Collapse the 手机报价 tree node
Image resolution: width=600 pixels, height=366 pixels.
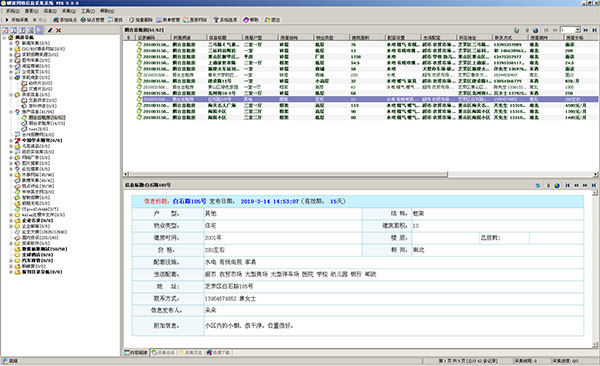(11, 77)
